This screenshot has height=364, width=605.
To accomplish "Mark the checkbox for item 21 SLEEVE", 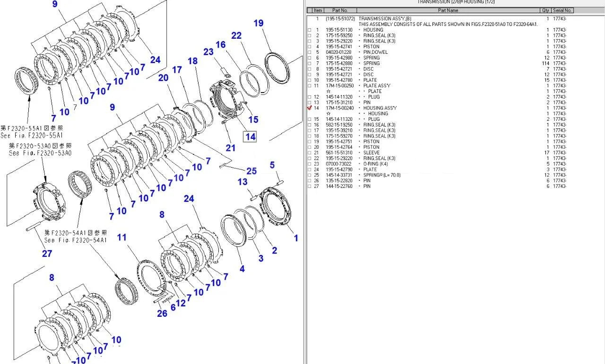I will [x=310, y=153].
